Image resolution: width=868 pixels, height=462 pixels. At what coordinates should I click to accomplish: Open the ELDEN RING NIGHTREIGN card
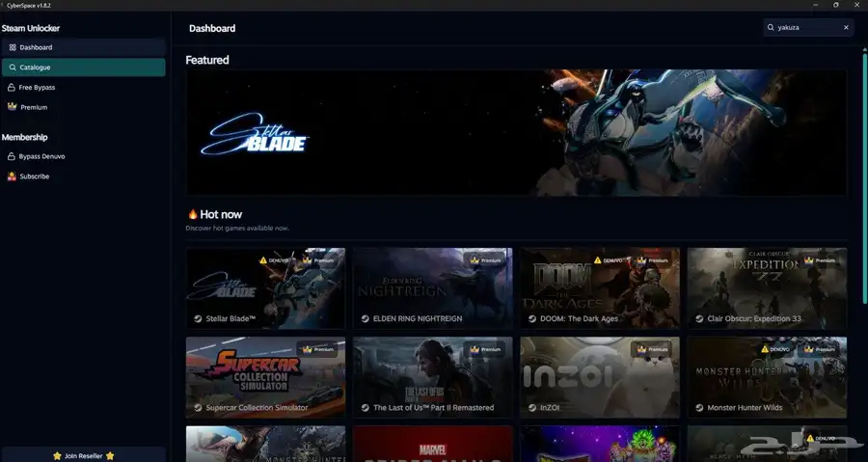coord(433,288)
